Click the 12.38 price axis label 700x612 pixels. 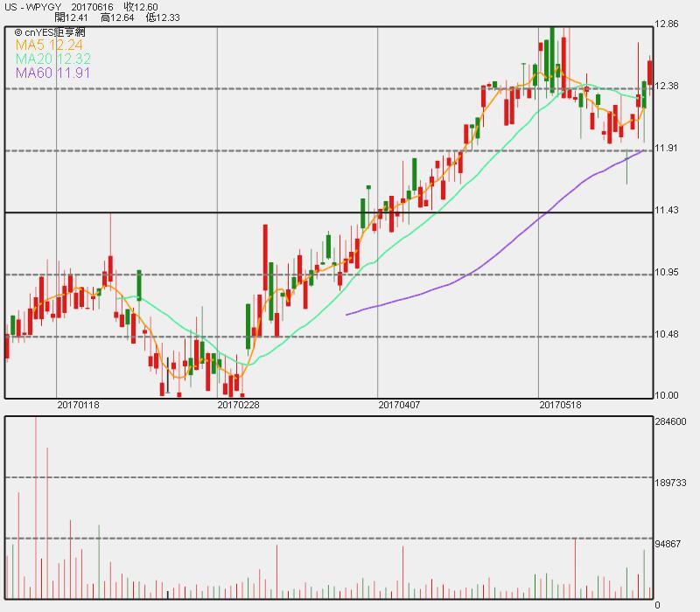[x=666, y=86]
